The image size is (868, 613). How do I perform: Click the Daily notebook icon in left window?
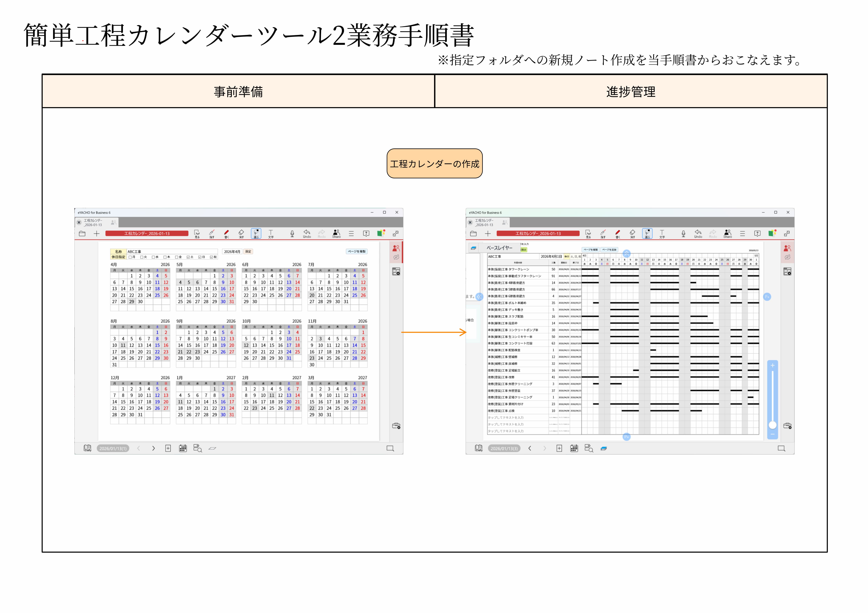coord(87,448)
